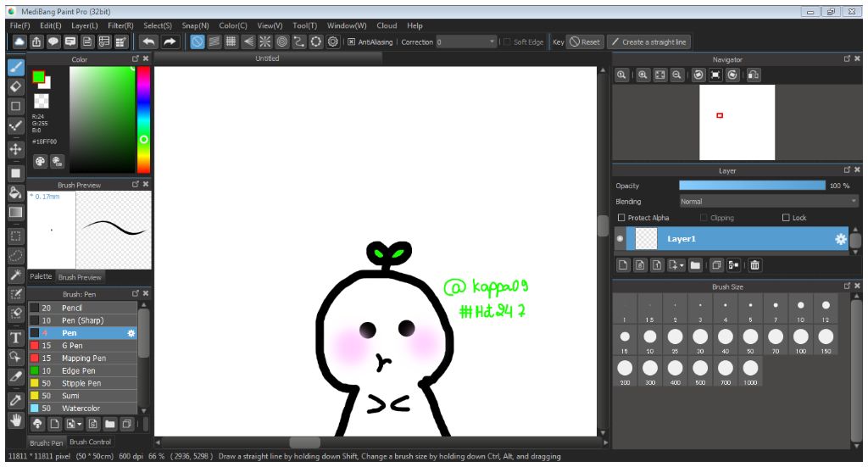The image size is (868, 467).
Task: Enable the circle snap icon
Action: point(282,42)
